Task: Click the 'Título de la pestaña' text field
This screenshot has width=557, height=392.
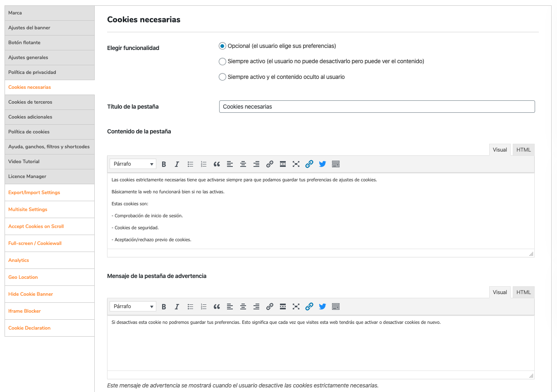Action: click(x=377, y=107)
